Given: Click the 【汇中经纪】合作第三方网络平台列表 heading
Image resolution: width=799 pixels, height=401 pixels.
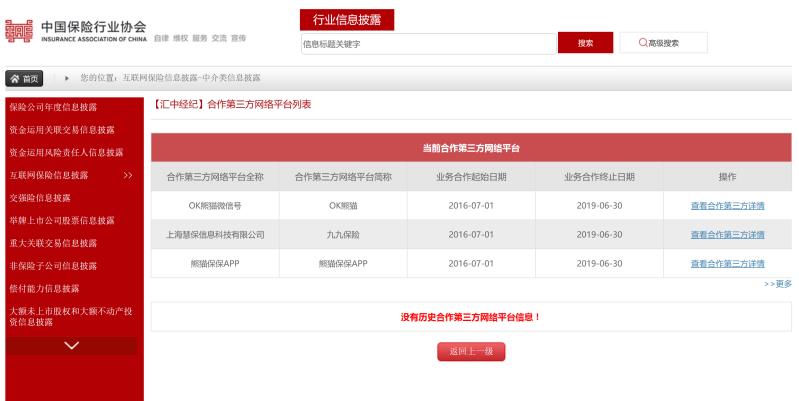Looking at the screenshot, I should [231, 104].
